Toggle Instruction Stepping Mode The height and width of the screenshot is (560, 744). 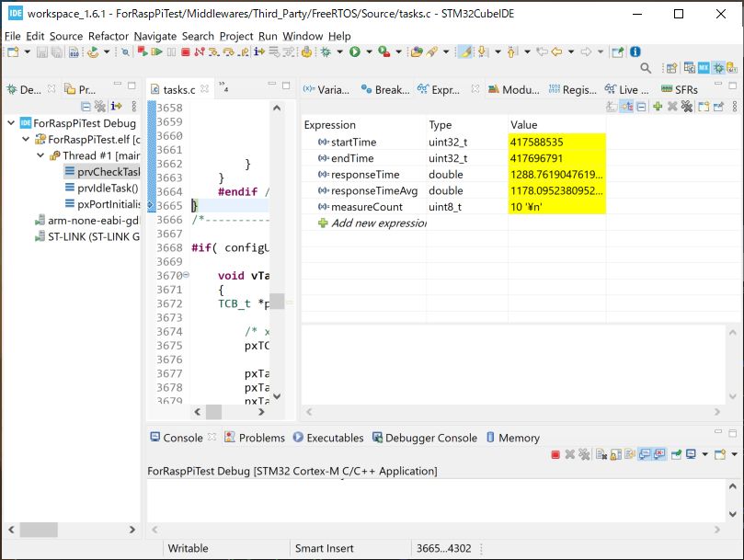point(259,51)
